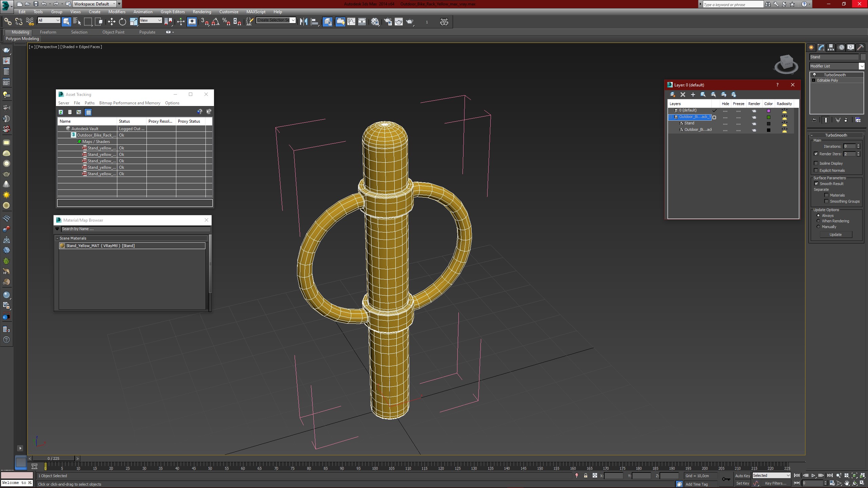Click the TurboSmooth Update button
Image resolution: width=868 pixels, height=488 pixels.
[x=835, y=235]
